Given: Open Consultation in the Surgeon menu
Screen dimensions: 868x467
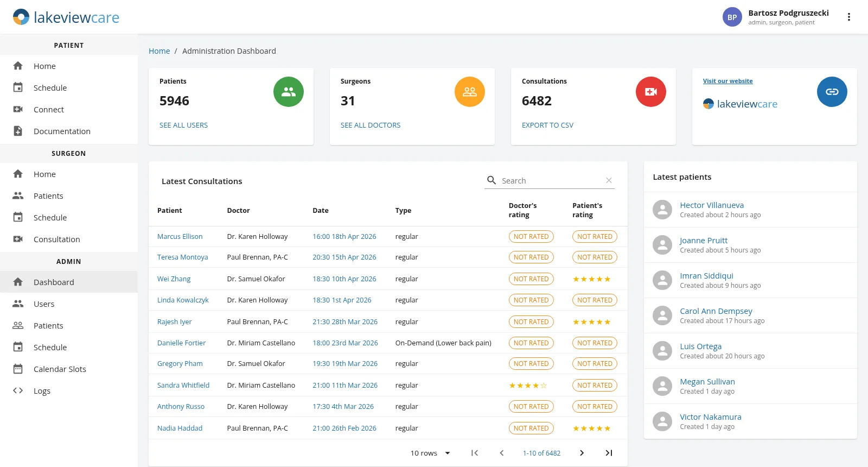Looking at the screenshot, I should (x=69, y=239).
